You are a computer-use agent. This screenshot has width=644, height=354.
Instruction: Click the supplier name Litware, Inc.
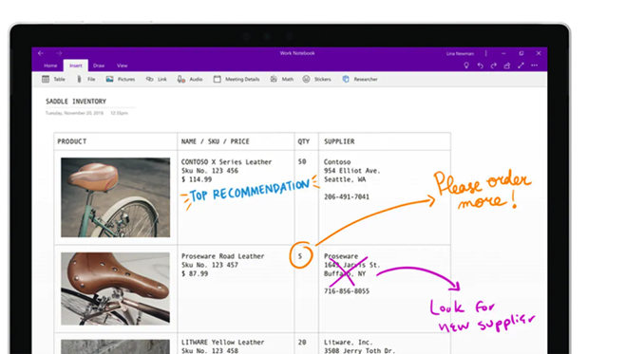(x=349, y=342)
